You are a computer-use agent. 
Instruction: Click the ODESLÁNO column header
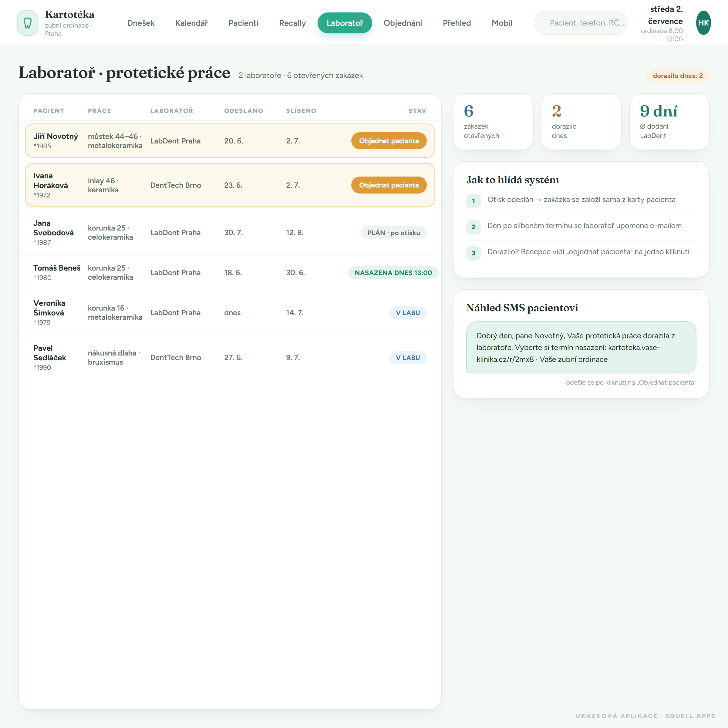tap(243, 111)
